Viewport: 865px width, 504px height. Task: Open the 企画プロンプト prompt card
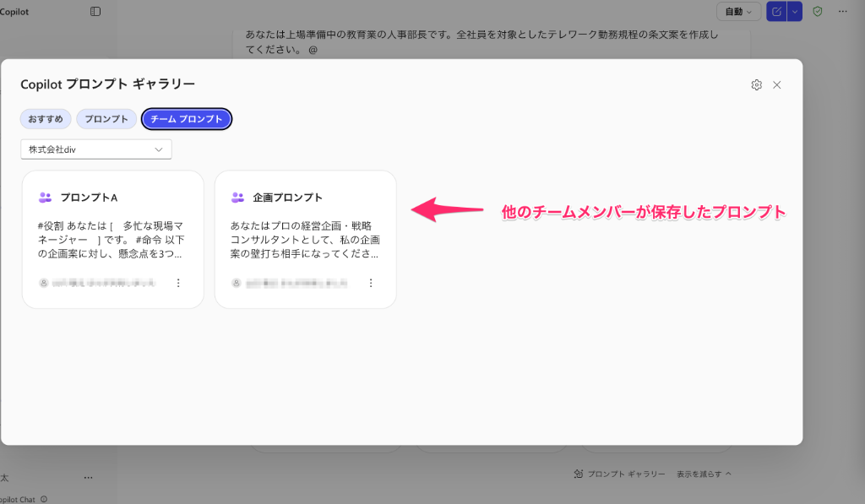pyautogui.click(x=305, y=228)
